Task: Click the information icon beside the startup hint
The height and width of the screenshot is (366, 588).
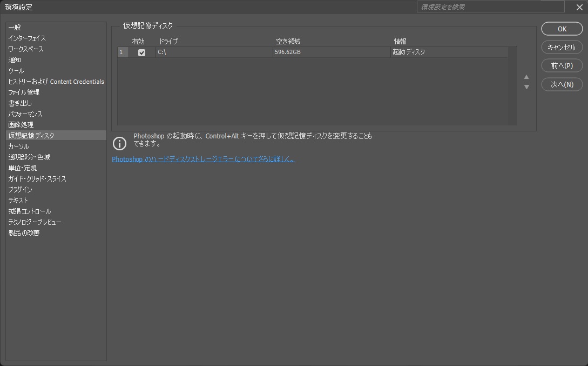Action: [120, 143]
